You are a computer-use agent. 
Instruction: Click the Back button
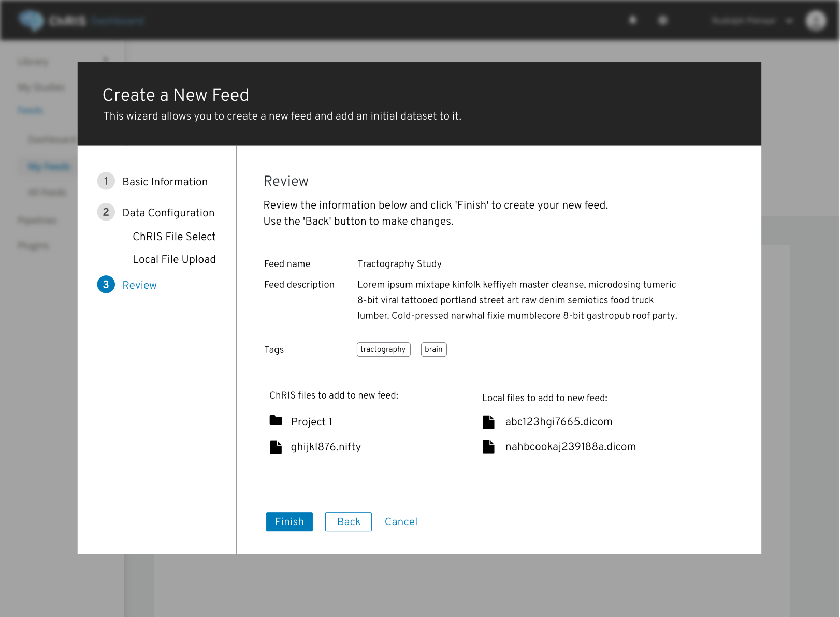348,522
